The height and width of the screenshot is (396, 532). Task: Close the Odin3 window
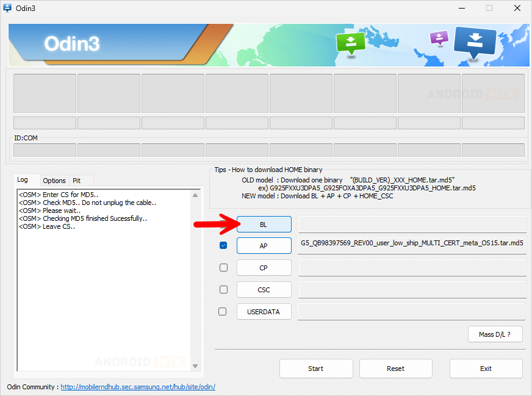click(x=517, y=9)
